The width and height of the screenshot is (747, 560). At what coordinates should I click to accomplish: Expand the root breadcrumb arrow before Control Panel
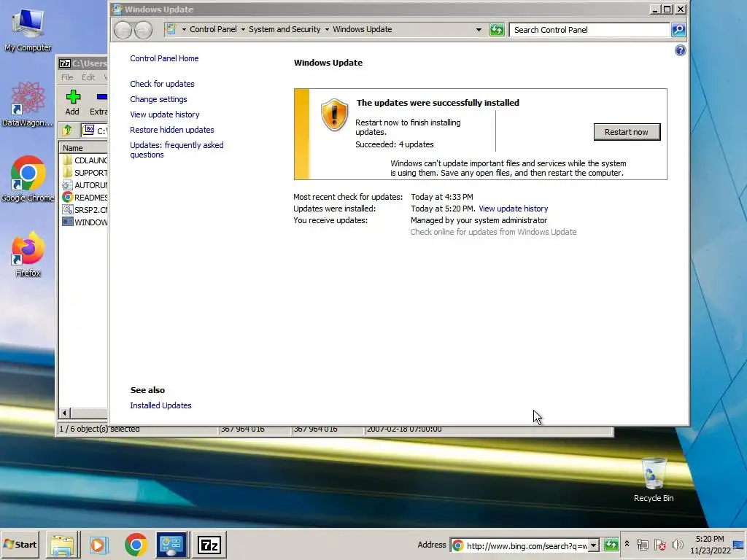tap(184, 29)
